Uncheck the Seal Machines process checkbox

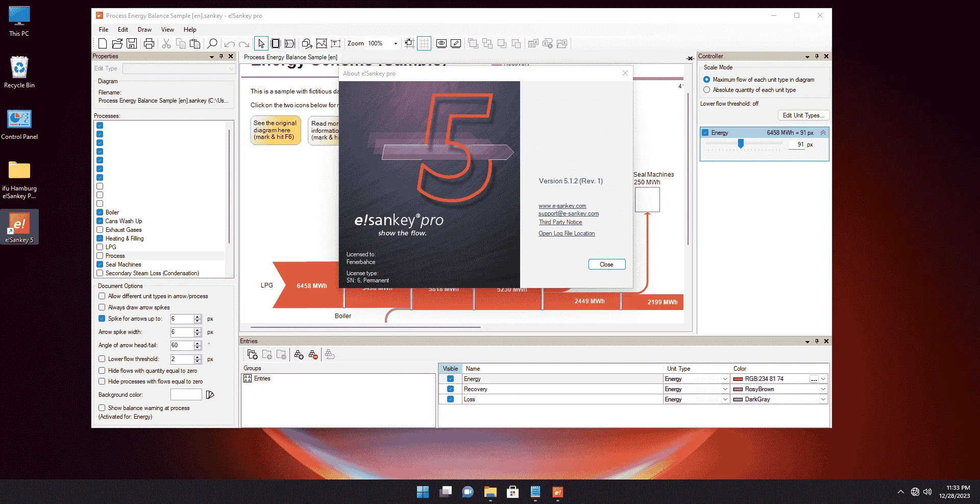pos(100,265)
